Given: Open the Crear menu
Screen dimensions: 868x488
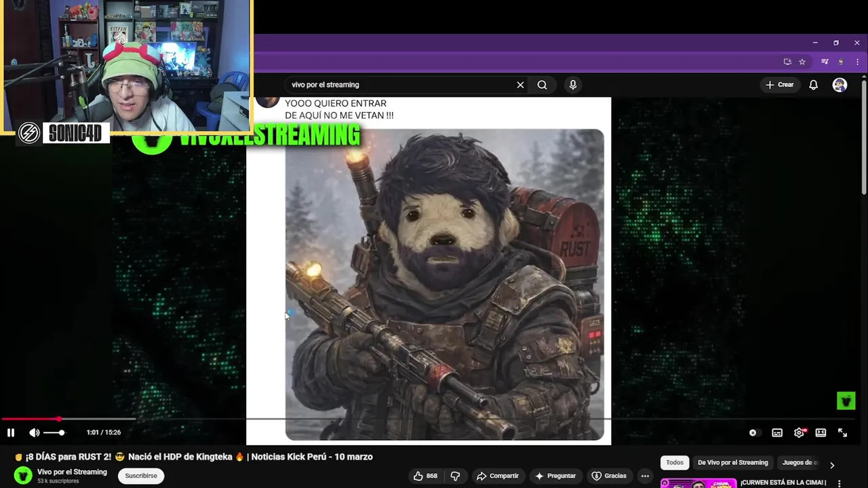Looking at the screenshot, I should tap(779, 85).
